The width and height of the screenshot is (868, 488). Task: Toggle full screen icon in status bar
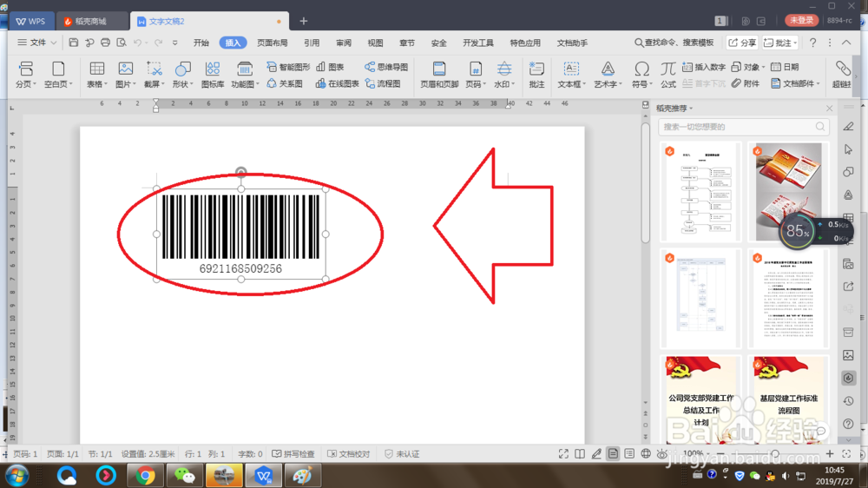(x=563, y=453)
